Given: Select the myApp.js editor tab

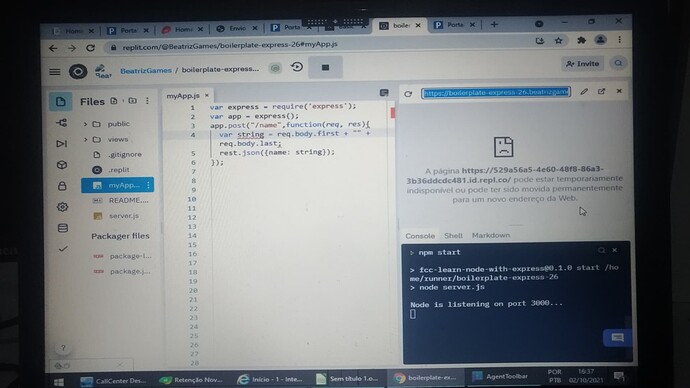Looking at the screenshot, I should tap(183, 95).
